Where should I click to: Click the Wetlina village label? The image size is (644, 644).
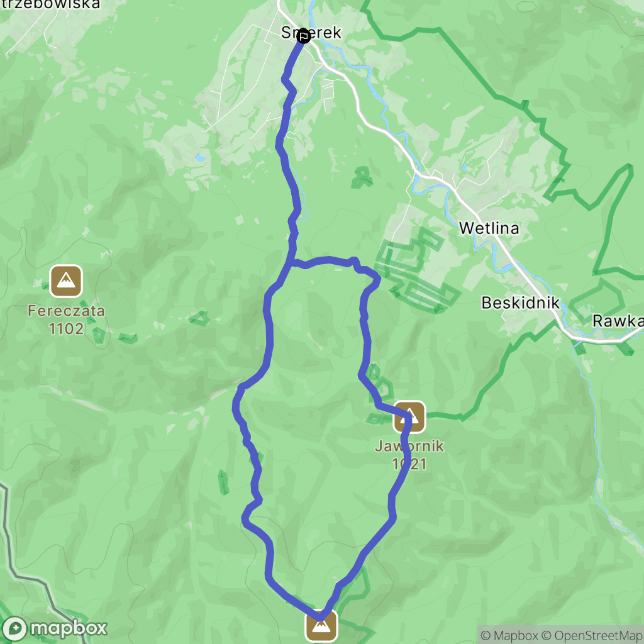(x=489, y=228)
